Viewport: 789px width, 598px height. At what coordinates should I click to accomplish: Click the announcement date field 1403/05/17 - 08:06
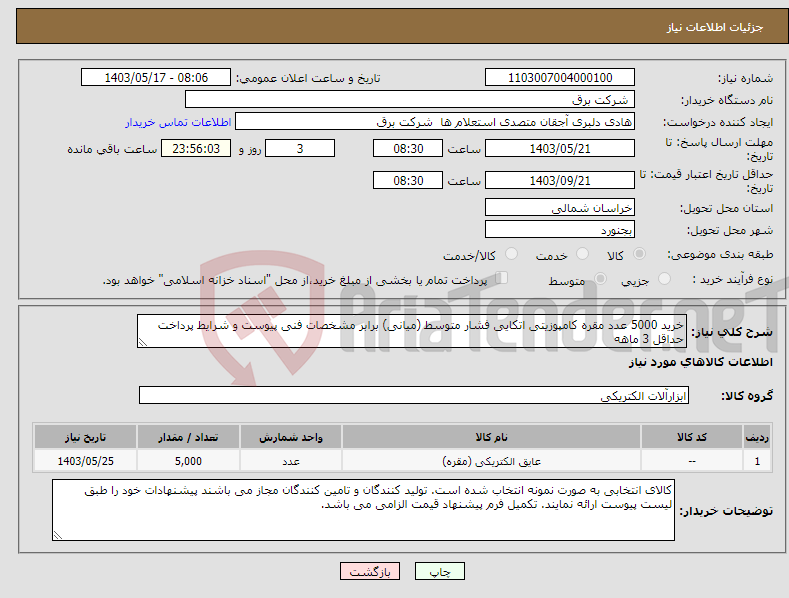tap(155, 78)
